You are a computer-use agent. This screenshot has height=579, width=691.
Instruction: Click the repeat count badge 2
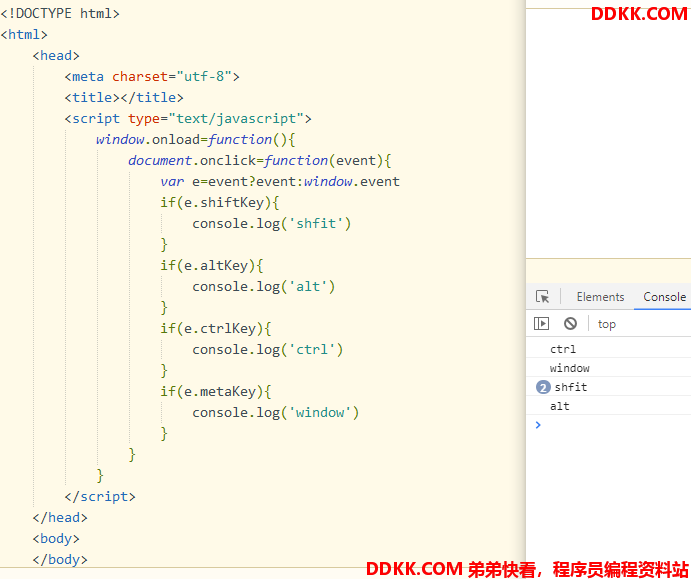[543, 387]
